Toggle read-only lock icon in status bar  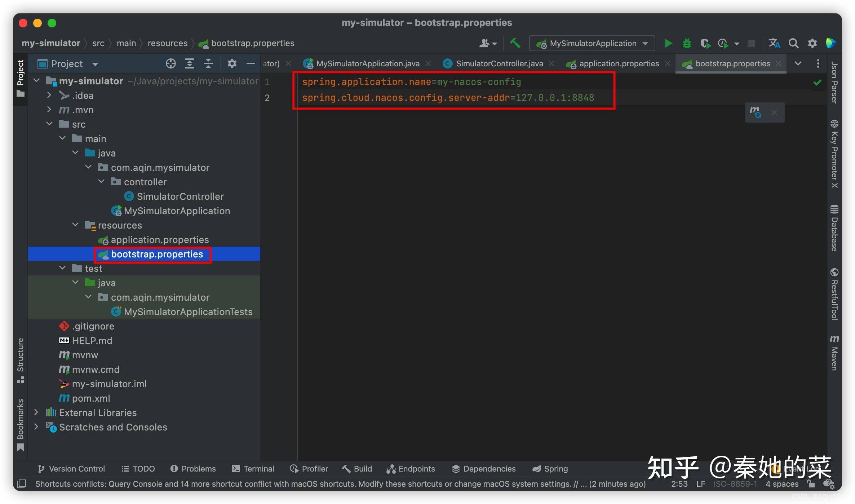(x=811, y=484)
